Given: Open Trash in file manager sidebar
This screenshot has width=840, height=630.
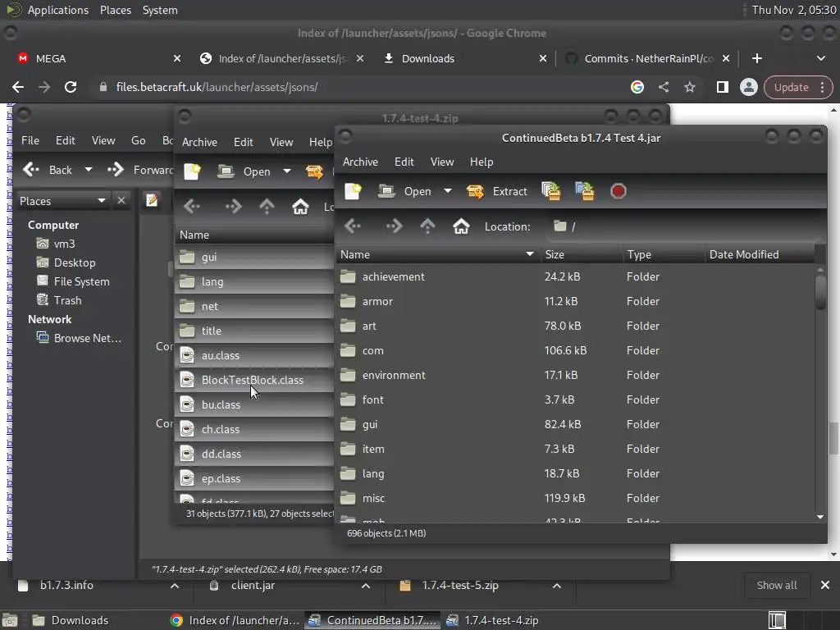Looking at the screenshot, I should tap(67, 300).
